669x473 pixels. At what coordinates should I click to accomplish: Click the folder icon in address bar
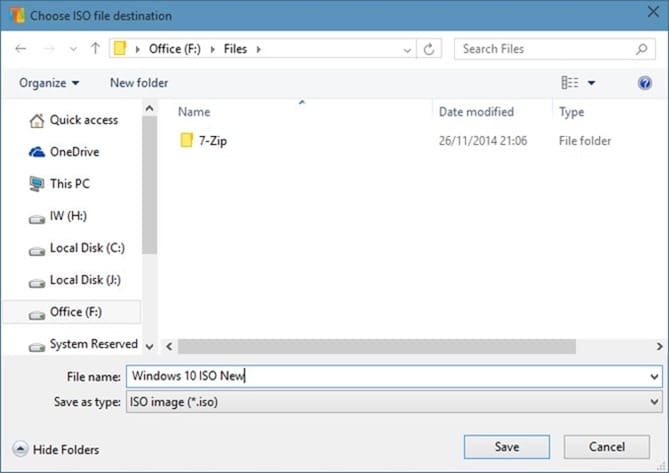pyautogui.click(x=120, y=48)
